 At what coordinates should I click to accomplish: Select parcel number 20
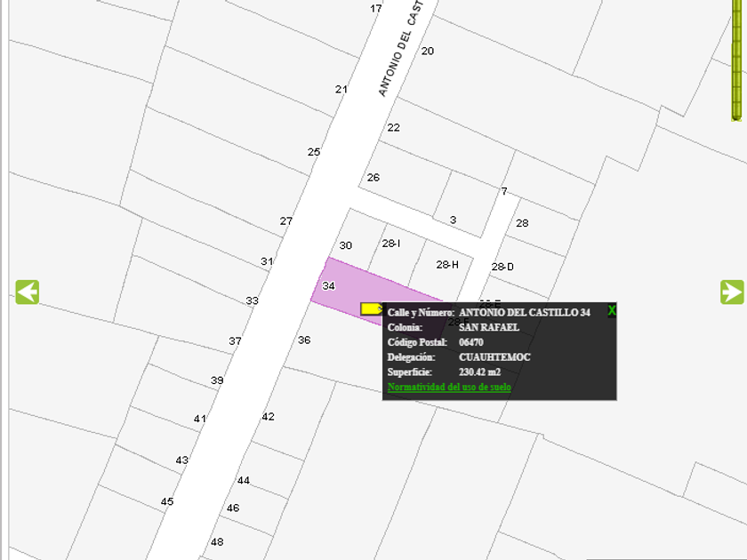(x=428, y=51)
